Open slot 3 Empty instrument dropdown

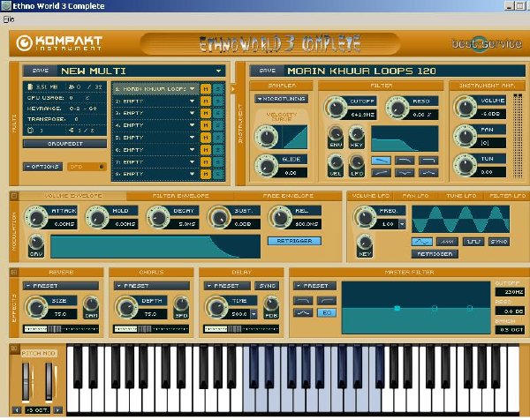(193, 113)
